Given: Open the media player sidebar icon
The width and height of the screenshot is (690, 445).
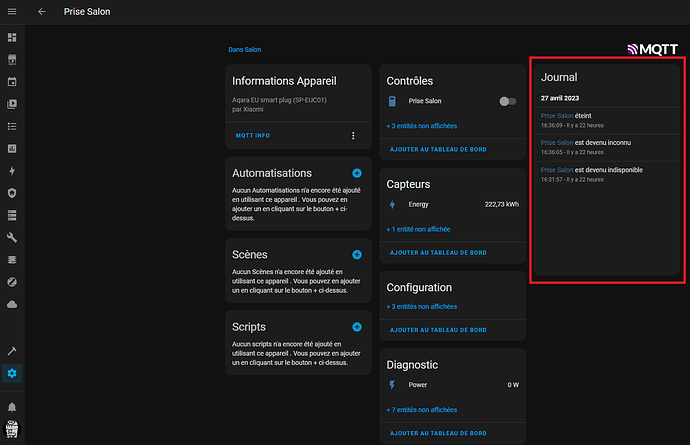Looking at the screenshot, I should click(12, 104).
